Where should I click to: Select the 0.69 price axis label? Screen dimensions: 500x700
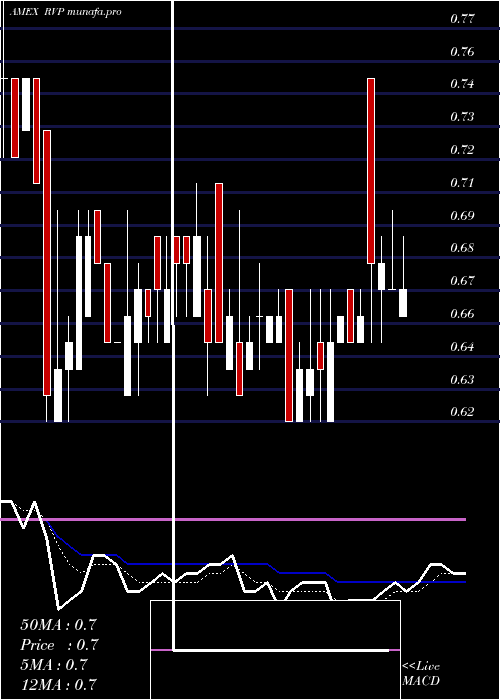point(462,216)
